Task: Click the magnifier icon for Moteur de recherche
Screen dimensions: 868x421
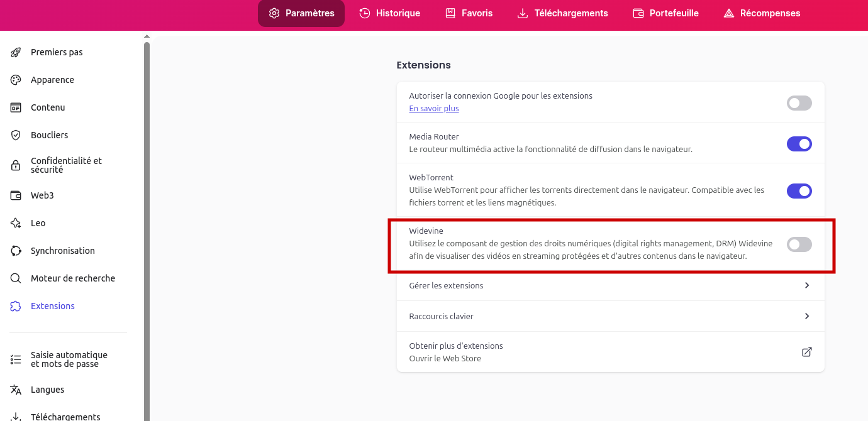Action: 16,278
